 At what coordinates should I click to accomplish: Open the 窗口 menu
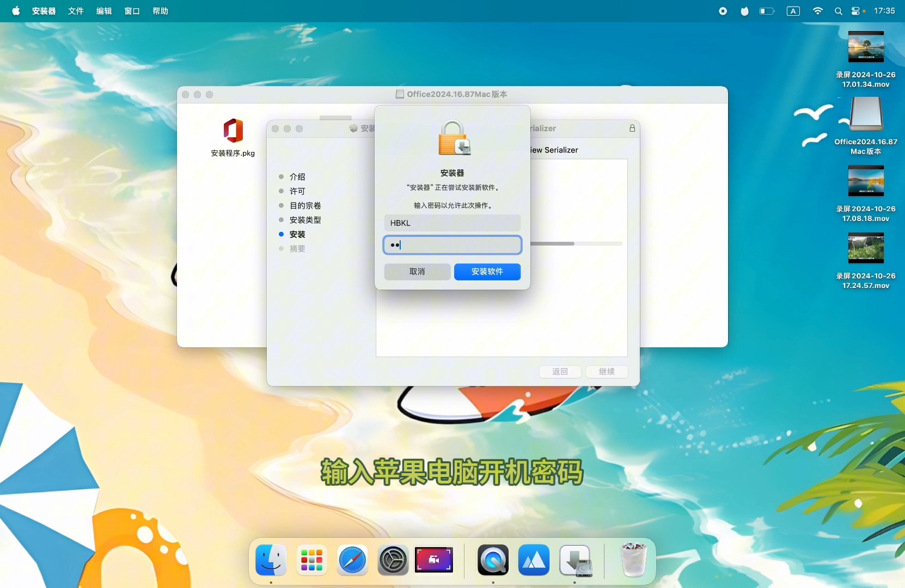(x=132, y=11)
